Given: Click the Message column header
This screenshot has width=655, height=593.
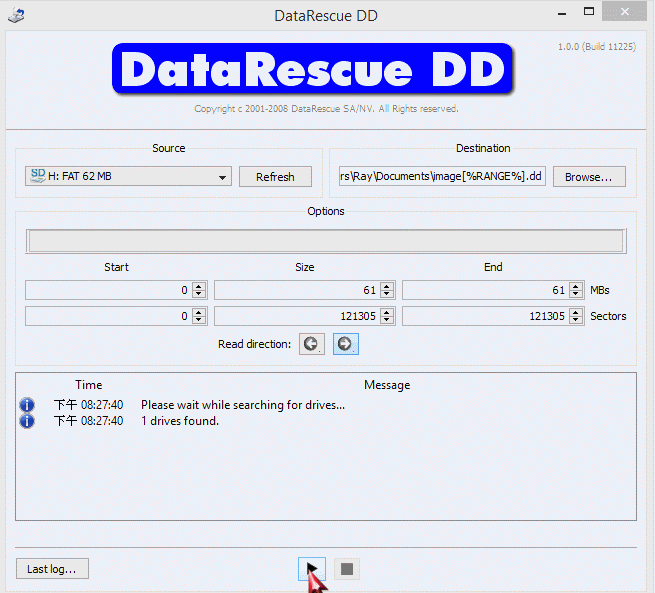Looking at the screenshot, I should [387, 385].
